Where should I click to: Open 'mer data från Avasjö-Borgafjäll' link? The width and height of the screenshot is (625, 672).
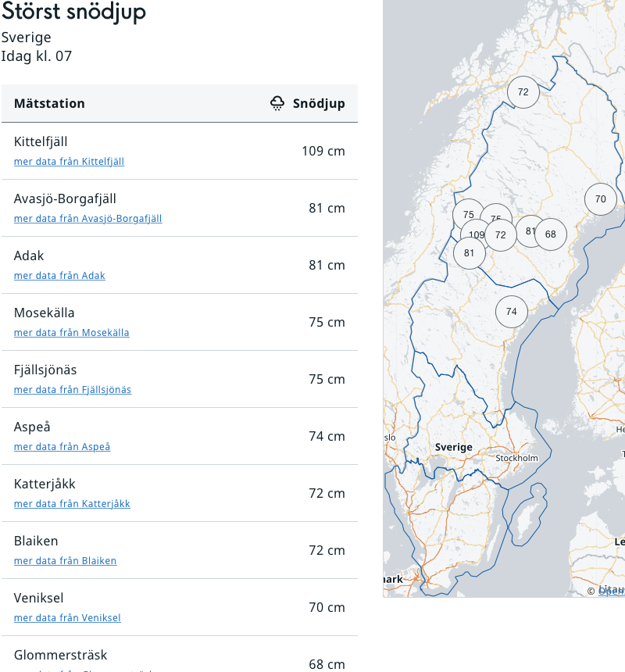(x=87, y=219)
